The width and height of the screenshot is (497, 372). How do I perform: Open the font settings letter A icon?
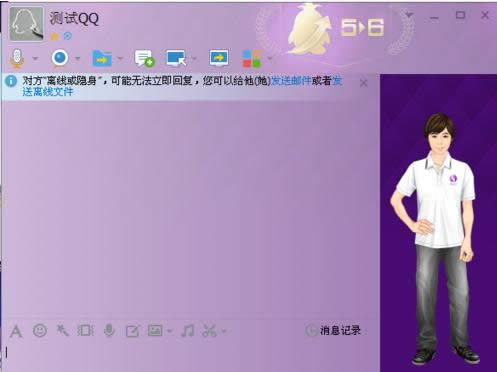pos(16,331)
